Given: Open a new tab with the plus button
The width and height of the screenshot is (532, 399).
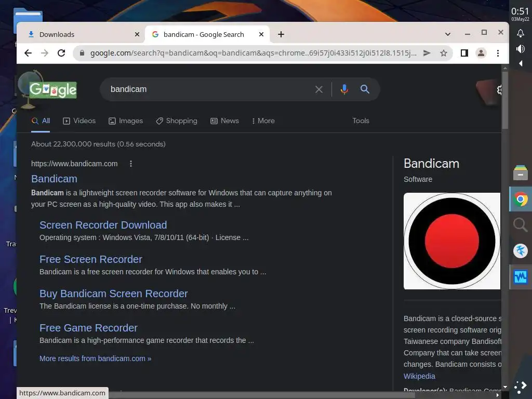Looking at the screenshot, I should pyautogui.click(x=281, y=34).
